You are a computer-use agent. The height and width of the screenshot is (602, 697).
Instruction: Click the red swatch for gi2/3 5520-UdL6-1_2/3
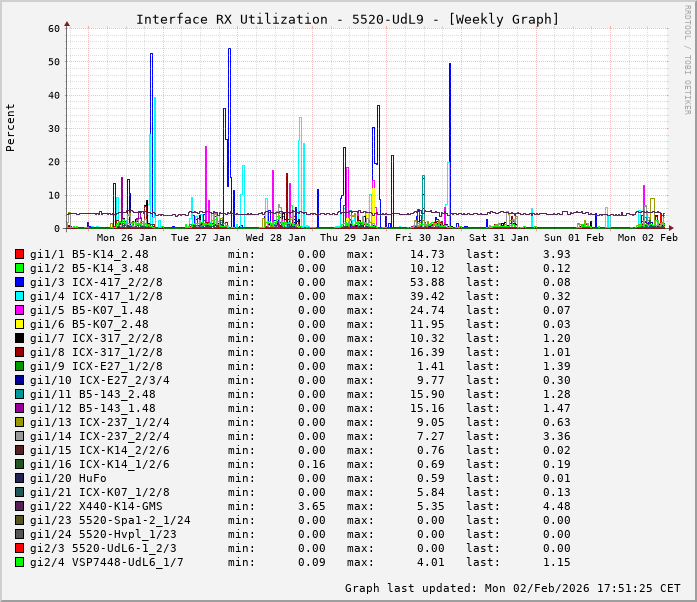point(19,548)
